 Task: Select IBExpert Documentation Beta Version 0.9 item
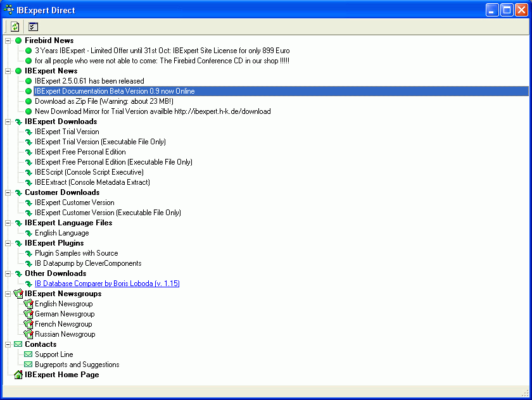click(115, 91)
